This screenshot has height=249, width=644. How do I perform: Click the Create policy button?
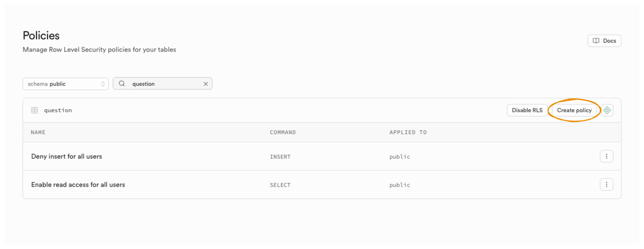[574, 110]
